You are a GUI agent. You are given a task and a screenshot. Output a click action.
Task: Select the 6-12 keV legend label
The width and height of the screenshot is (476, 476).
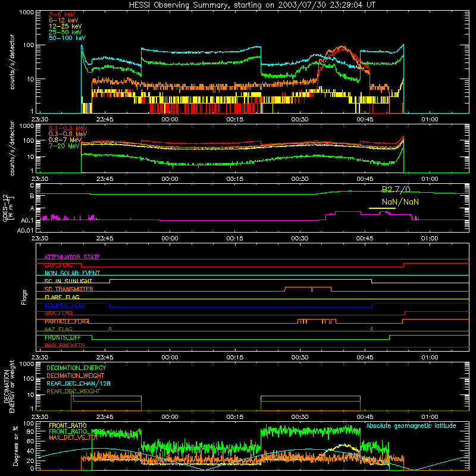pos(64,20)
